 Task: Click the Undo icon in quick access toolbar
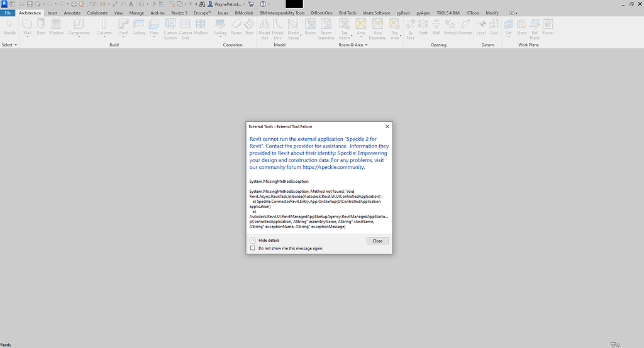click(x=50, y=4)
